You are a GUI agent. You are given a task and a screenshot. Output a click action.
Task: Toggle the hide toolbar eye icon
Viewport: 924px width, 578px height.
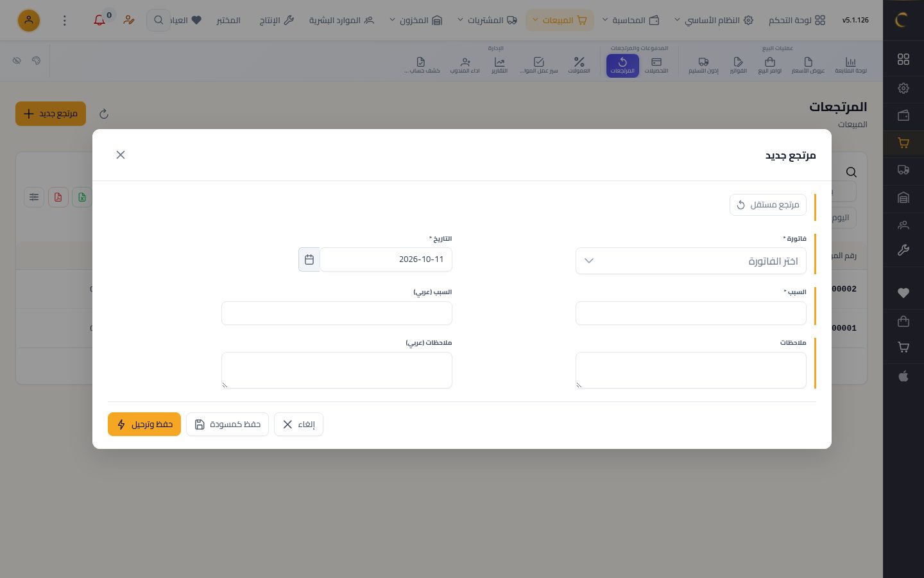[x=17, y=60]
